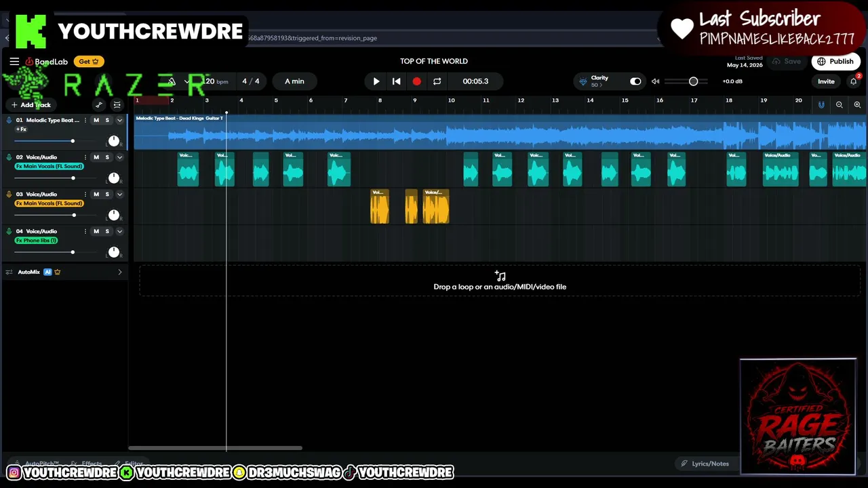Toggle the metronome icon
868x488 pixels.
coord(172,81)
